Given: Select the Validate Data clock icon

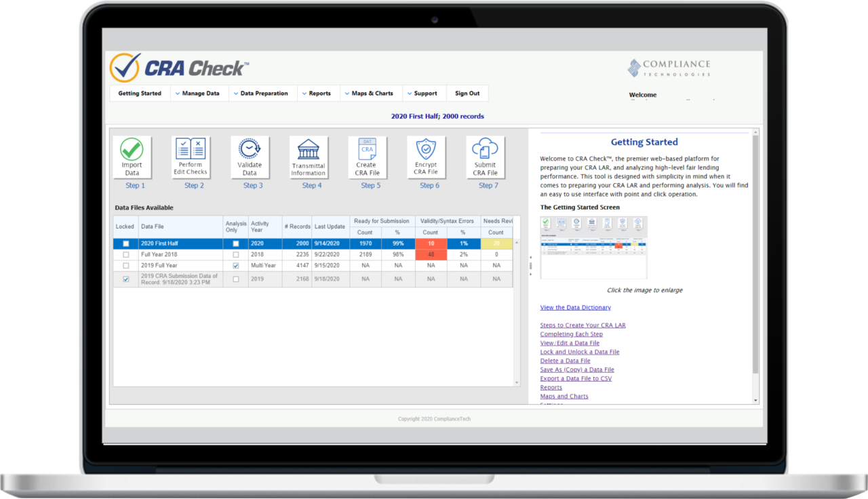Looking at the screenshot, I should (250, 157).
